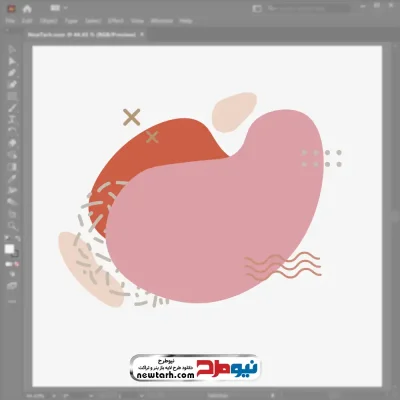Open the Edit Toolbar three-dots button
Viewport: 400px width, 400px height.
[x=12, y=301]
